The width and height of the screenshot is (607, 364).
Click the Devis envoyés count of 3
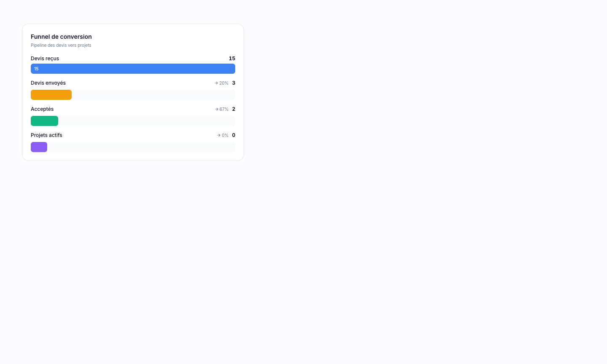point(234,83)
